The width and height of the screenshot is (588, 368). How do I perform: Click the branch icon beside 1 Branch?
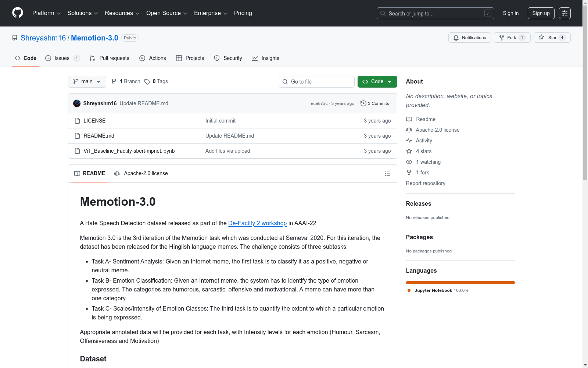(114, 82)
